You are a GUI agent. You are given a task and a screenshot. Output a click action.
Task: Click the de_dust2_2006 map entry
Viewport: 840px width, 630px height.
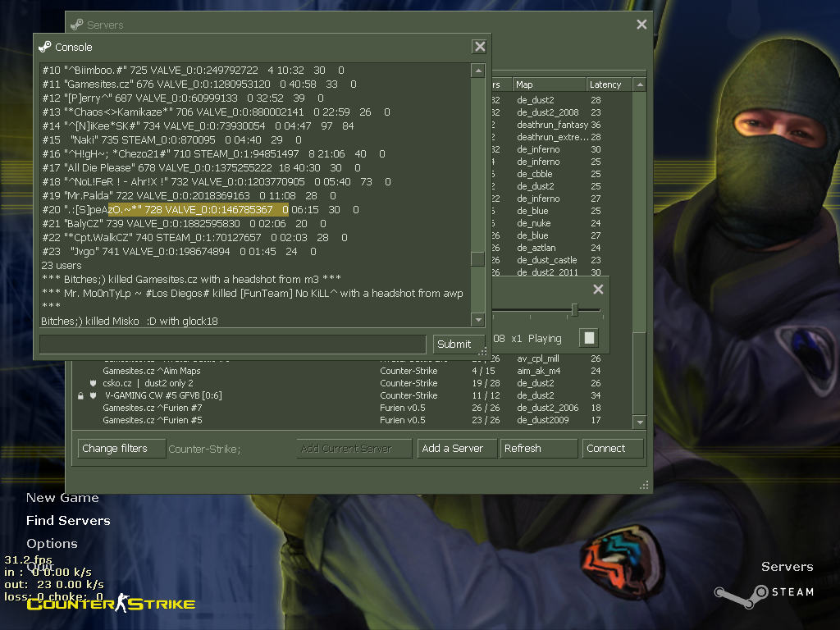point(547,408)
